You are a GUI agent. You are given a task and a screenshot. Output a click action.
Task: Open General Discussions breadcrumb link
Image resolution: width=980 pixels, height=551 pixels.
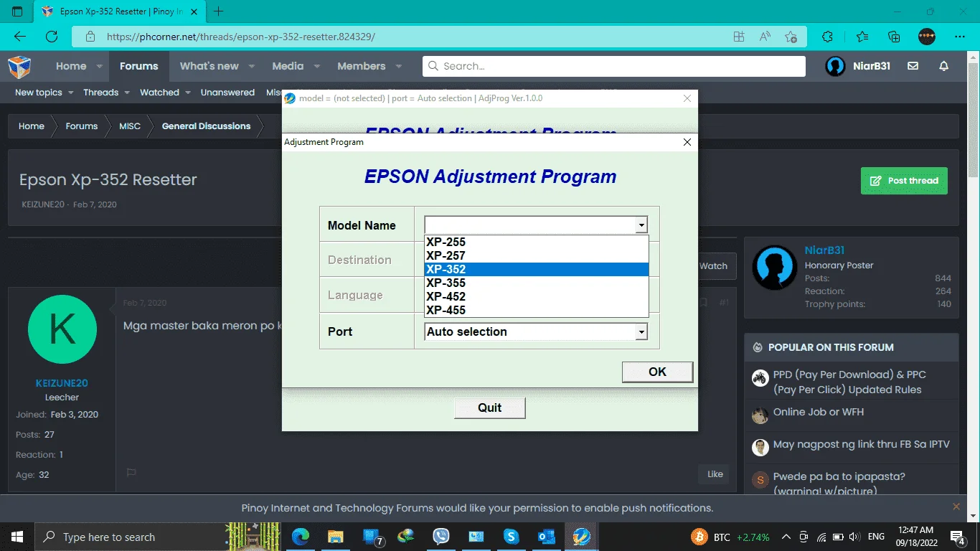point(206,126)
